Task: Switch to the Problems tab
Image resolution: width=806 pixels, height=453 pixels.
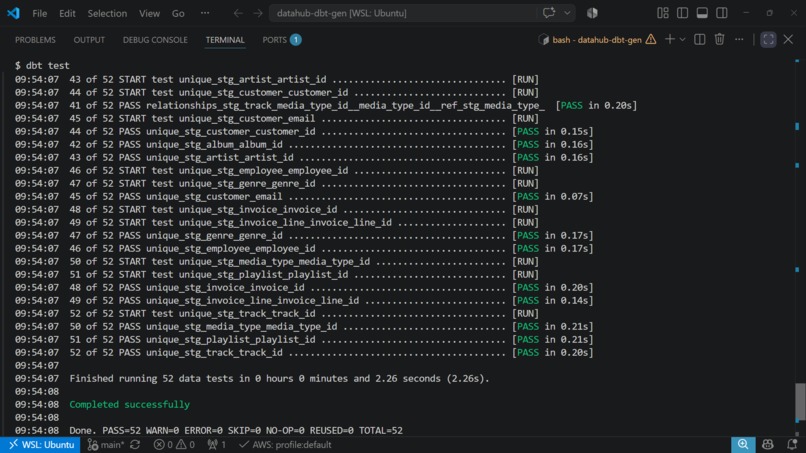Action: (35, 40)
